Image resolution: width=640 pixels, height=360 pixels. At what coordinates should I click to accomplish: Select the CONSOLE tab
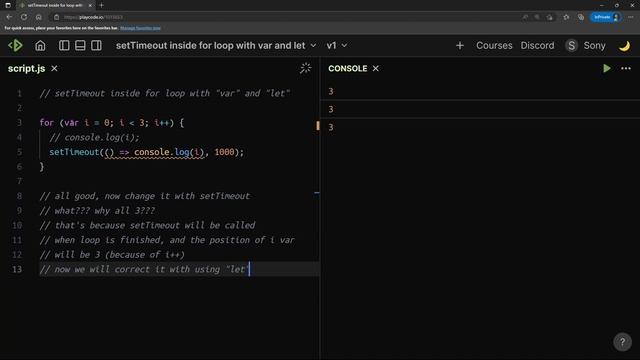click(348, 69)
